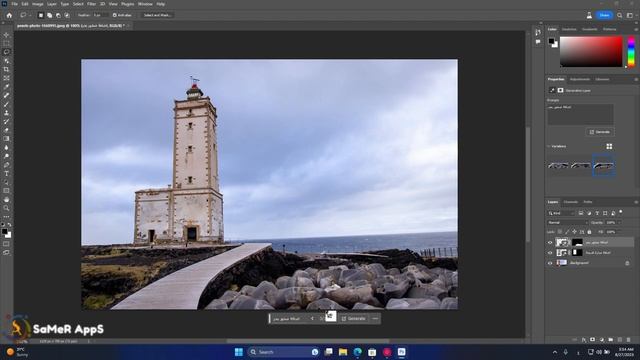Select the Rectangular Marquee tool

(x=6, y=44)
